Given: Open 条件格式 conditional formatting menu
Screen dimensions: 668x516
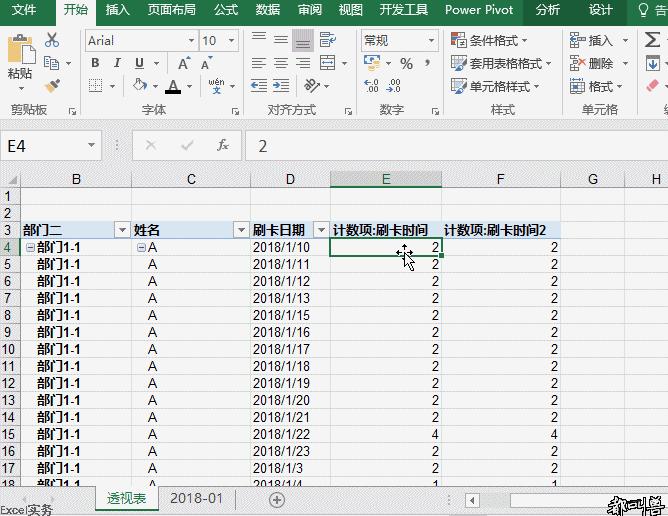Looking at the screenshot, I should (x=489, y=40).
